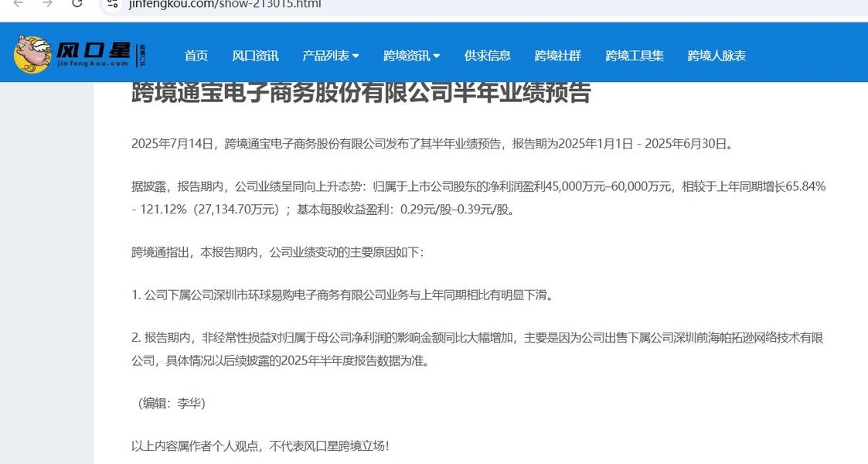
Task: Click the jinfengkou.com URL in address bar
Action: (x=225, y=5)
